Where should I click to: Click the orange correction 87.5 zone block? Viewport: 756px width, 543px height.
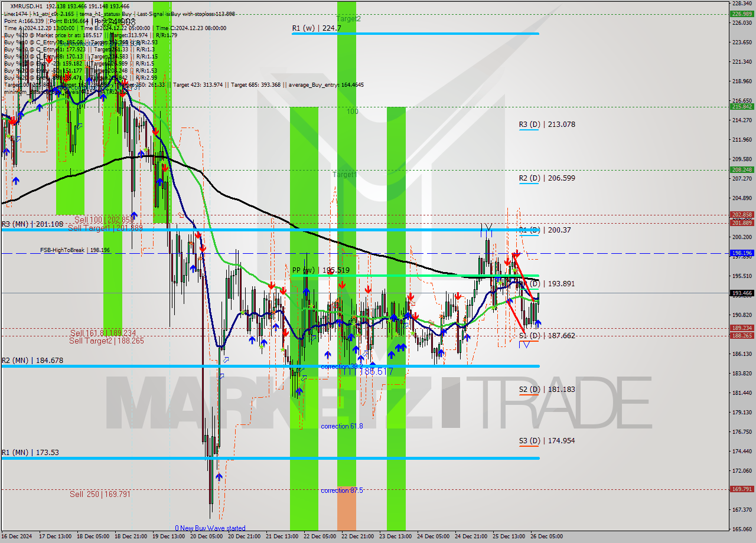click(x=347, y=508)
